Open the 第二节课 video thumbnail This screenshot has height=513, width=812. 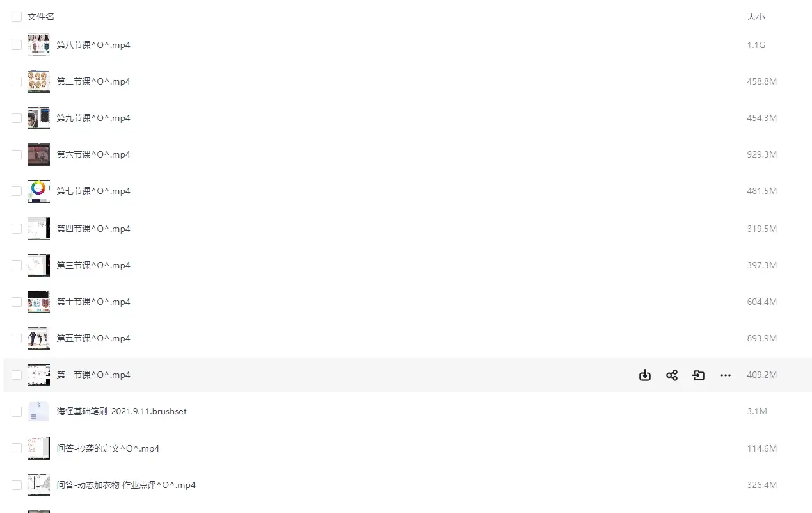click(x=38, y=81)
